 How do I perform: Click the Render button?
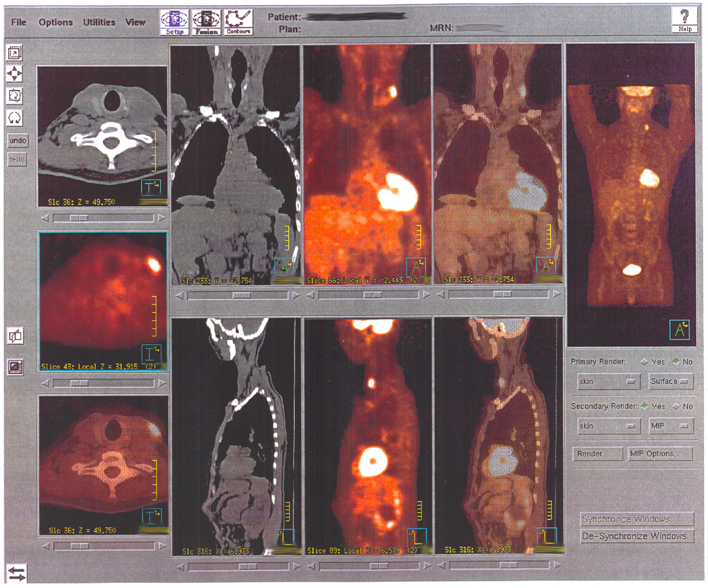(597, 454)
